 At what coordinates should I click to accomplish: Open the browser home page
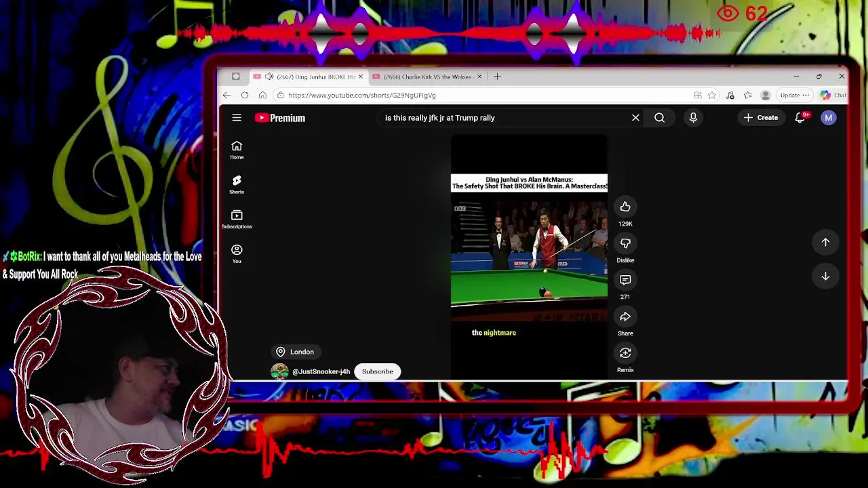point(263,96)
